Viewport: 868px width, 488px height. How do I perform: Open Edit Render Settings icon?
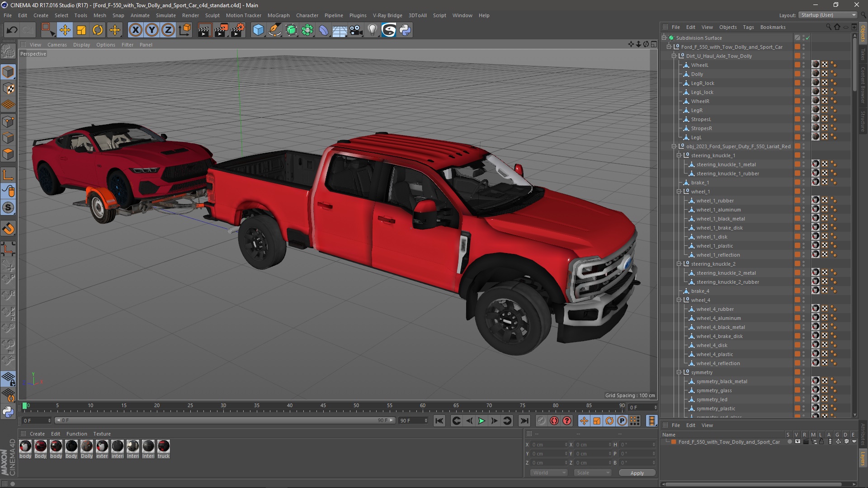point(238,30)
